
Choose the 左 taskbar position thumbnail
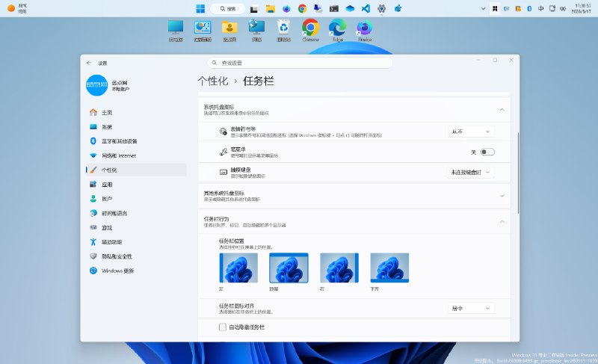pyautogui.click(x=238, y=268)
